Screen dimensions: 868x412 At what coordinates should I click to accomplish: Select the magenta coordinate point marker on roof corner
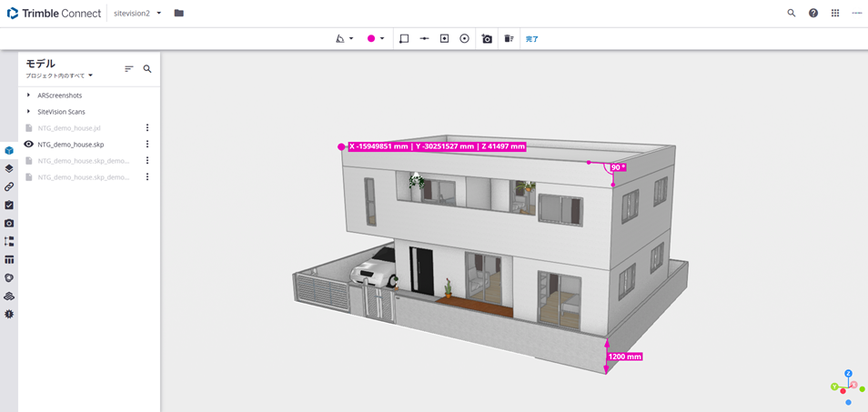point(341,146)
